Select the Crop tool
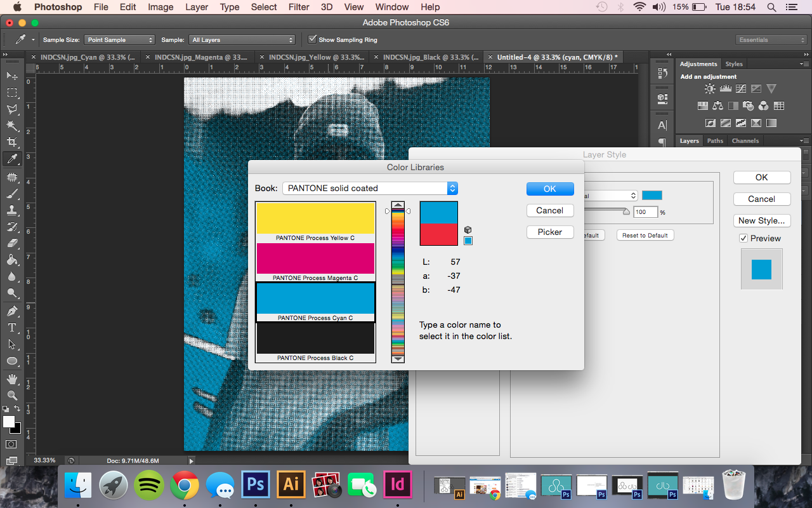 coord(11,142)
